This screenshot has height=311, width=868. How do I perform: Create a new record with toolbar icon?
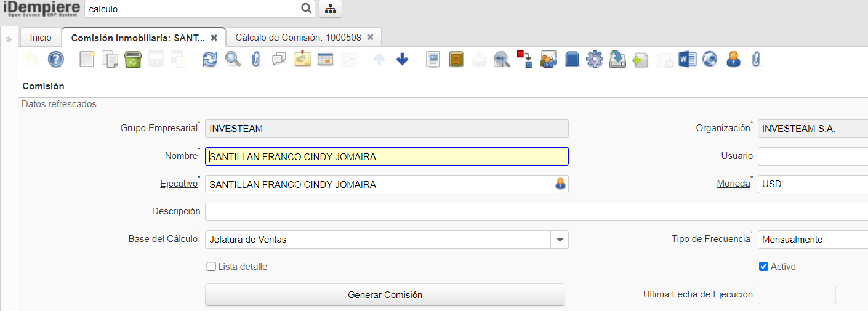tap(87, 59)
